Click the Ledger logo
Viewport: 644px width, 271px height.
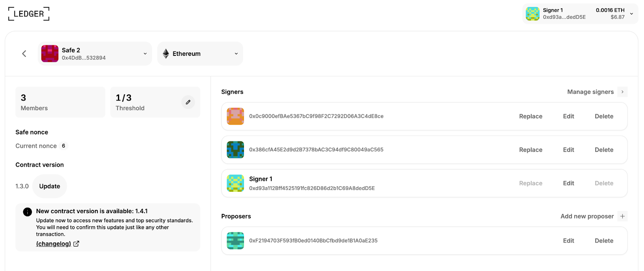(x=29, y=14)
